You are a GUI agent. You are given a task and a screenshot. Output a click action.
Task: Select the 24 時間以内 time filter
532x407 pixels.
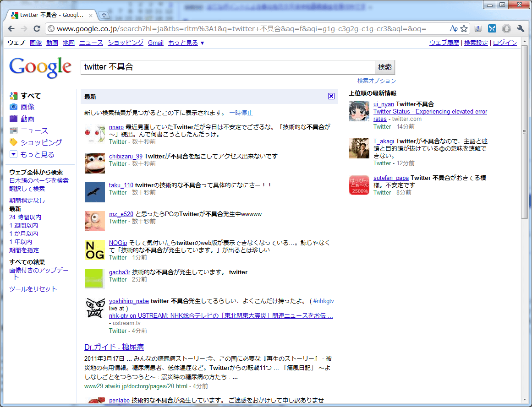click(25, 217)
